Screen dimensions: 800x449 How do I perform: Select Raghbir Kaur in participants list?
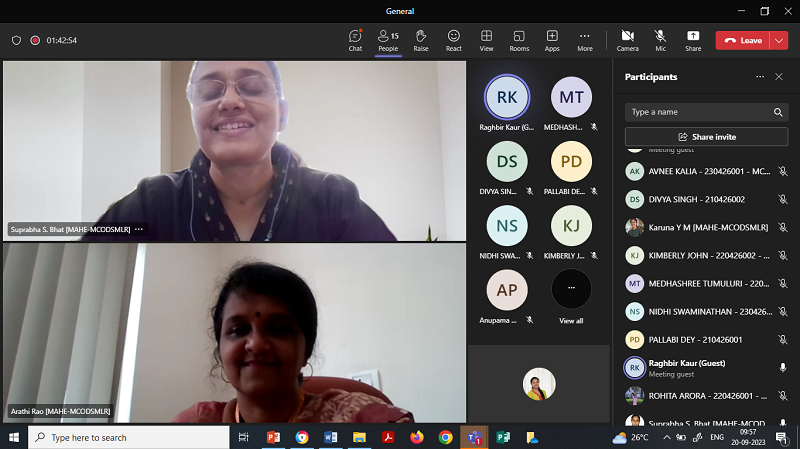pyautogui.click(x=690, y=367)
